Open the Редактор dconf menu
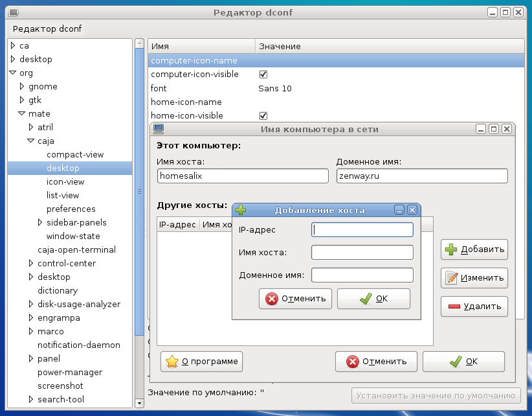This screenshot has width=532, height=416. click(x=47, y=29)
